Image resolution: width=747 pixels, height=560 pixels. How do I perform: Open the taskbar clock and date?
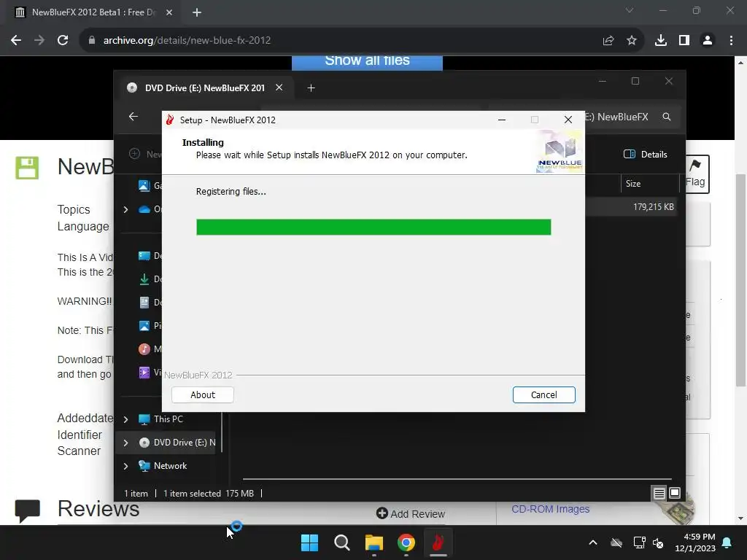[x=695, y=542]
